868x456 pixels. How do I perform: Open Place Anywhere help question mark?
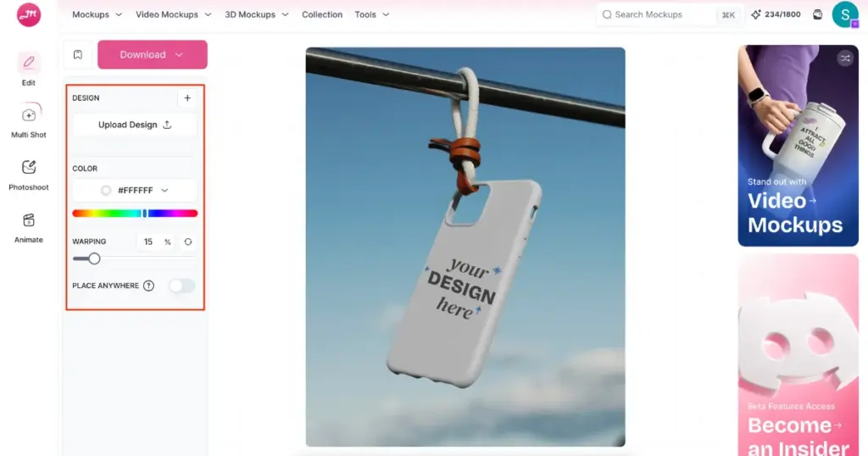pyautogui.click(x=148, y=286)
